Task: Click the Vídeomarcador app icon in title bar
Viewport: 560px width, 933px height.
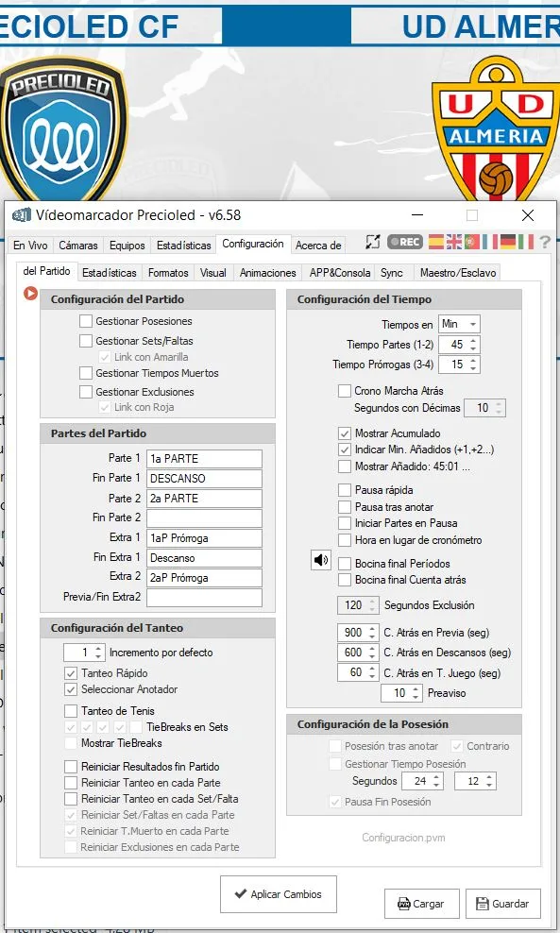Action: pos(22,214)
